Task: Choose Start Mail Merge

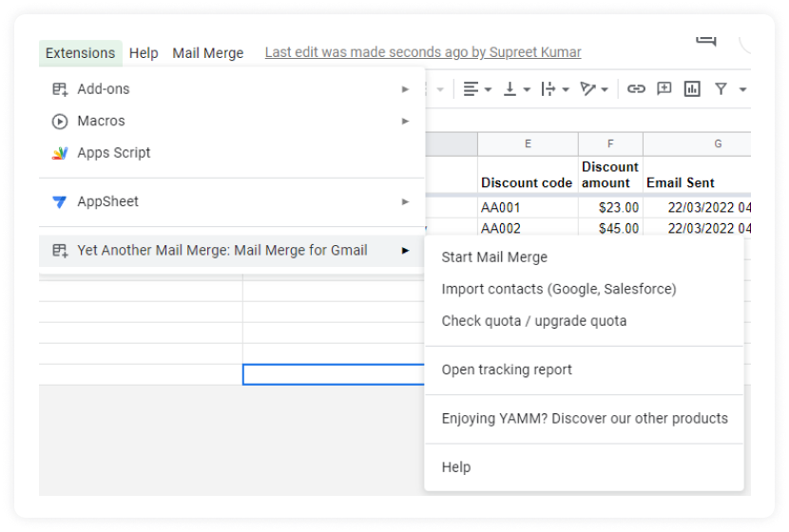Action: click(x=584, y=256)
